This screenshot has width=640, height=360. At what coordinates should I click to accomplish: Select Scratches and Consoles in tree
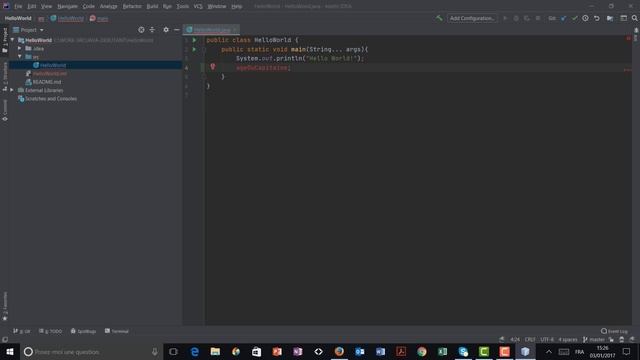(x=51, y=99)
